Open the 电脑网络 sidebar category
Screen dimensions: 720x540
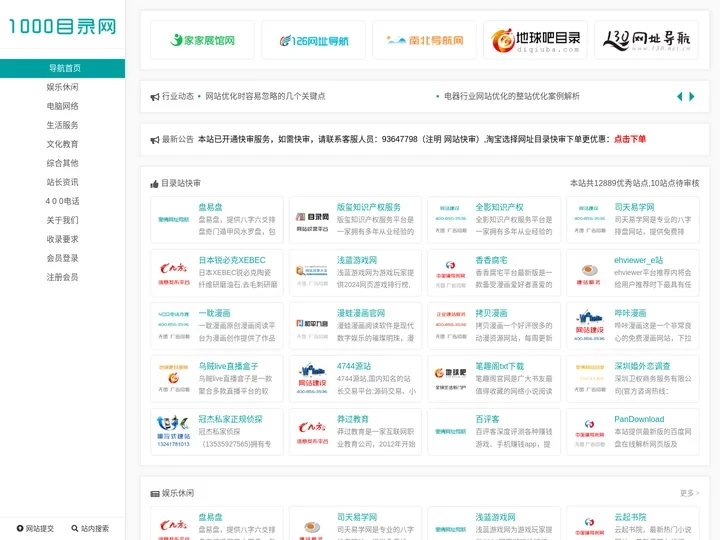coord(62,106)
